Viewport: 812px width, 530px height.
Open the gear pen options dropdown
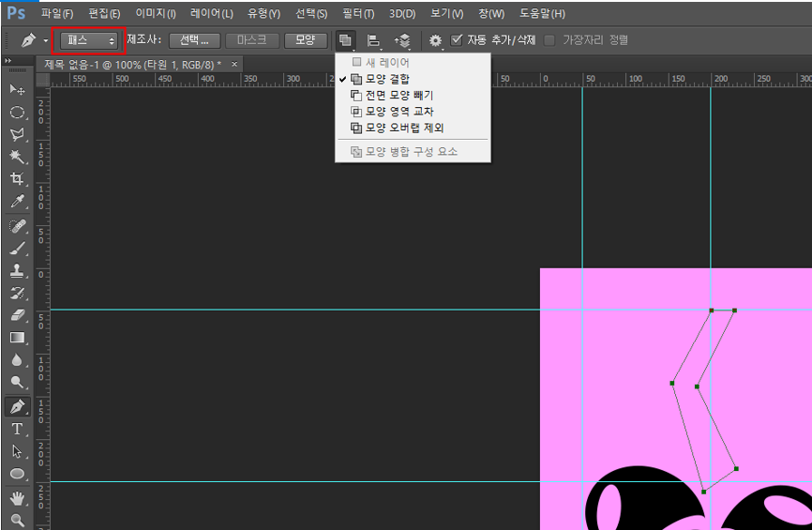(436, 40)
